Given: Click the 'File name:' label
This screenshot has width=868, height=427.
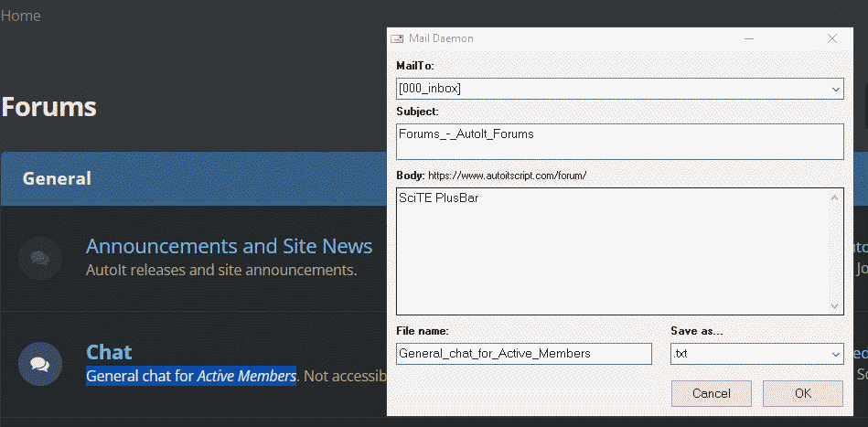Looking at the screenshot, I should pos(422,331).
